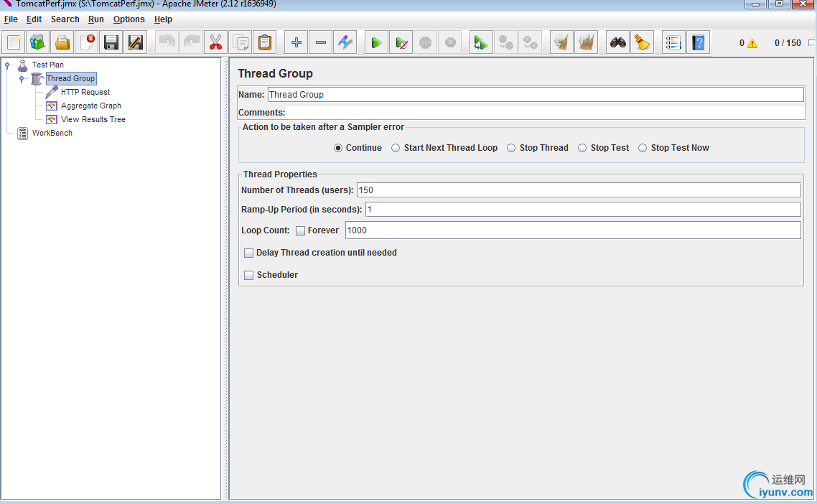Open the Options menu

(129, 19)
